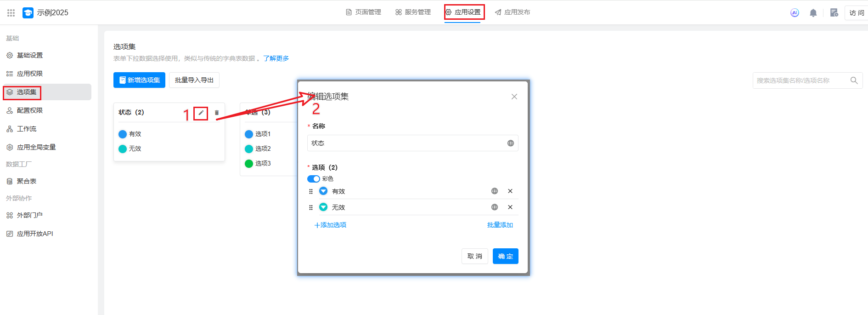Toggle the 彩色 color switch off

[x=314, y=179]
